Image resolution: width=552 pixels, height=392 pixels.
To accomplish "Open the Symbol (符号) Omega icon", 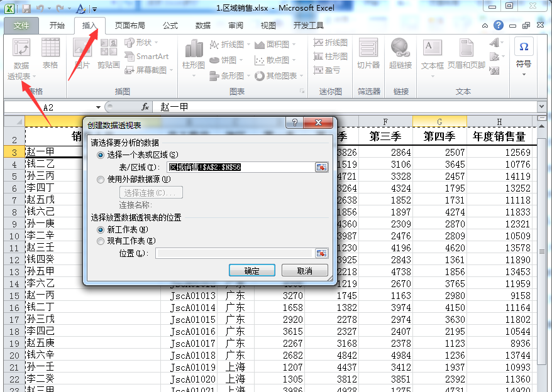I will coord(524,47).
